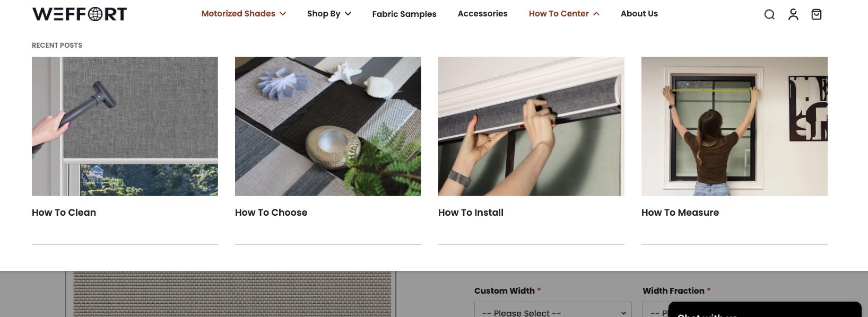Select the window measuring woman thumbnail
868x317 pixels.
[x=734, y=126]
